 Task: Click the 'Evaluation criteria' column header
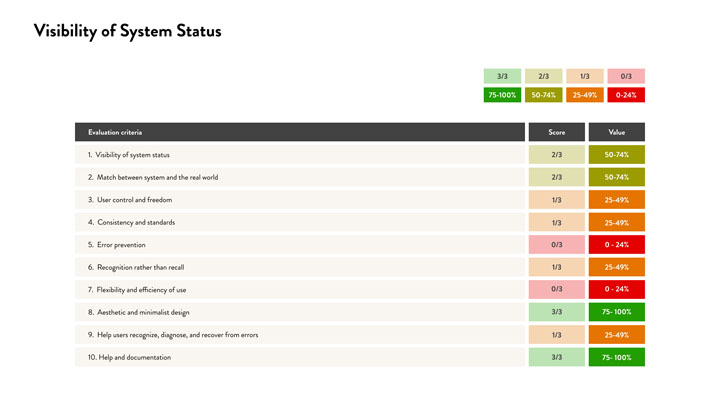[x=115, y=132]
